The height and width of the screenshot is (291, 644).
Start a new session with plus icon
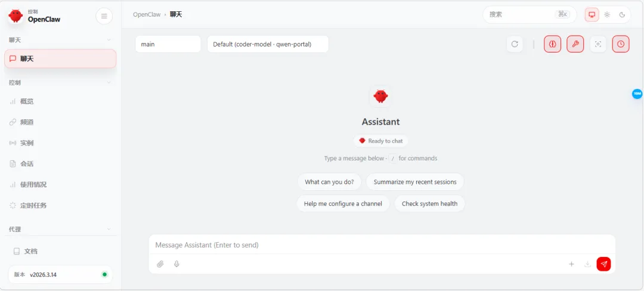coord(571,264)
